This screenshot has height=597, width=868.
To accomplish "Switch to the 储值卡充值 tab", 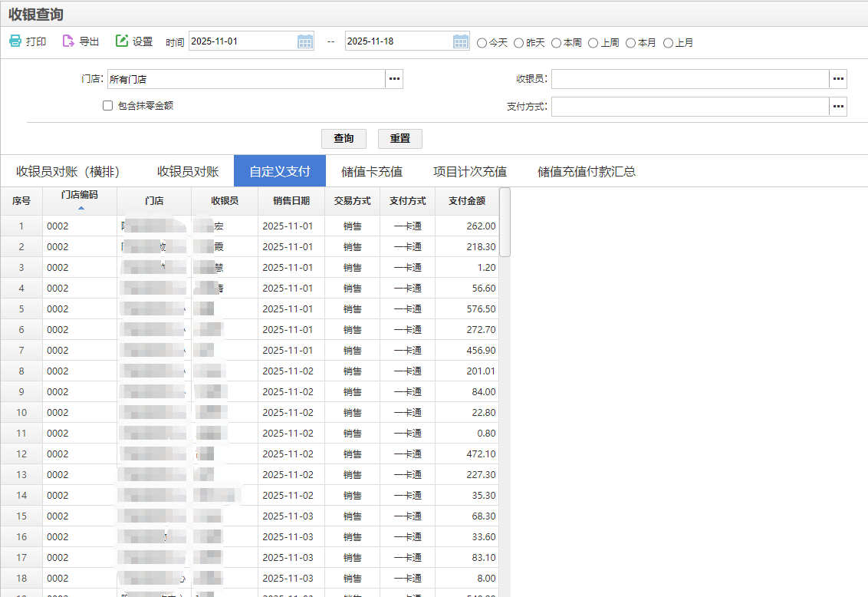I will [372, 171].
